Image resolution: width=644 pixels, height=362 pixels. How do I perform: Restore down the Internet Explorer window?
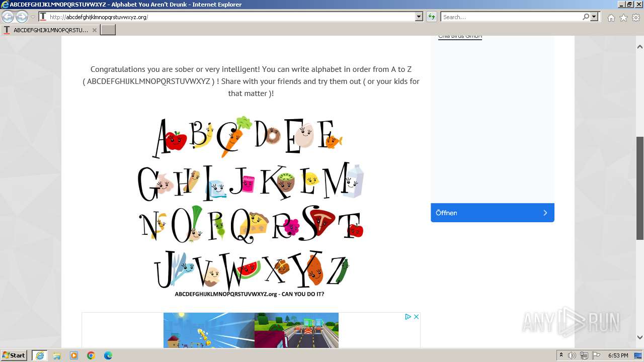click(x=629, y=5)
